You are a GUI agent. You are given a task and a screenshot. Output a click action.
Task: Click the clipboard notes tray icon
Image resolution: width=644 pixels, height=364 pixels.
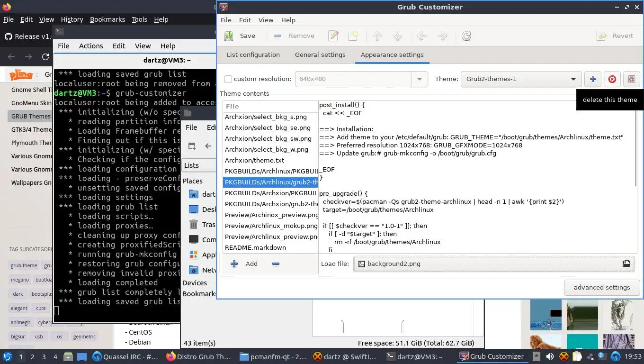(578, 356)
